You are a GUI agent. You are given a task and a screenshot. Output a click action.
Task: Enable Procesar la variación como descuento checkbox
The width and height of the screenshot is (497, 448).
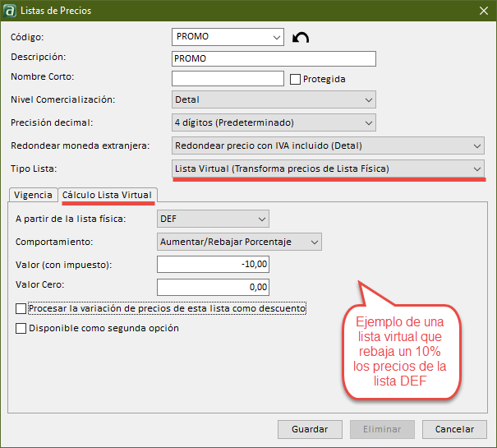point(21,309)
